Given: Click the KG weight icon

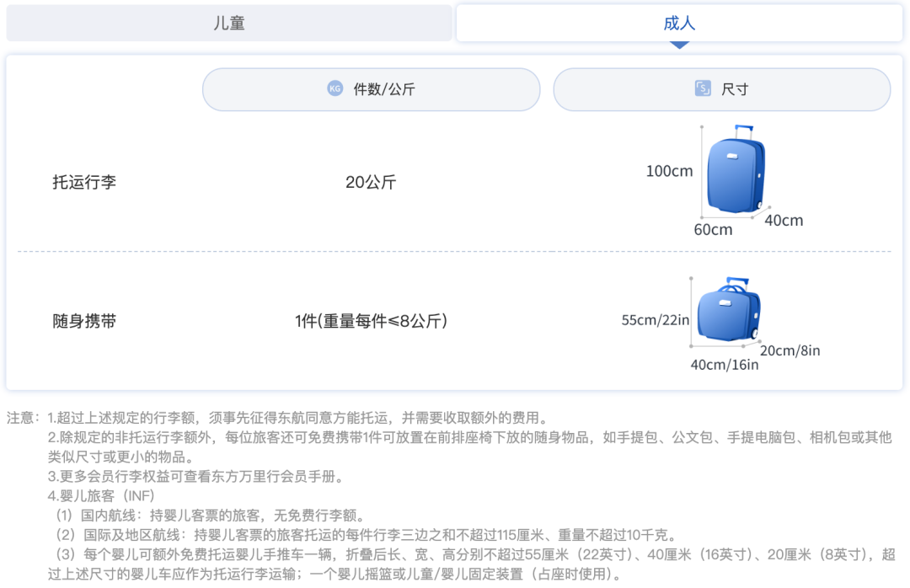Looking at the screenshot, I should pos(335,88).
